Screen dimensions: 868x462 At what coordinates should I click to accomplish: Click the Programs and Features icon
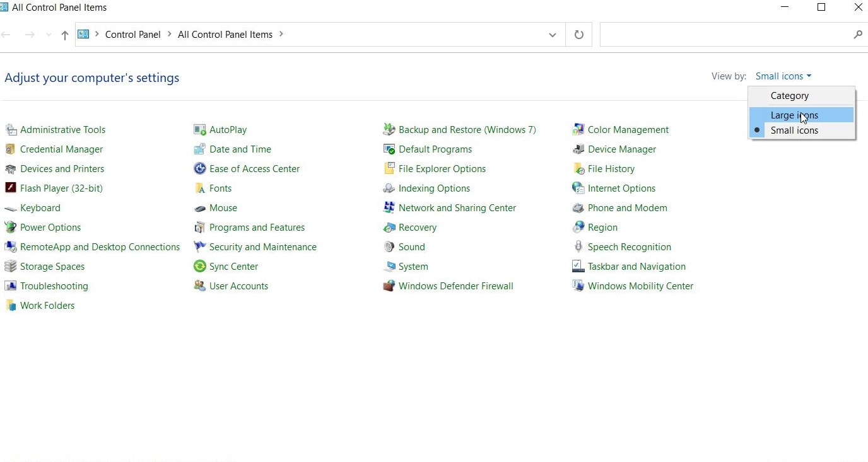click(200, 228)
